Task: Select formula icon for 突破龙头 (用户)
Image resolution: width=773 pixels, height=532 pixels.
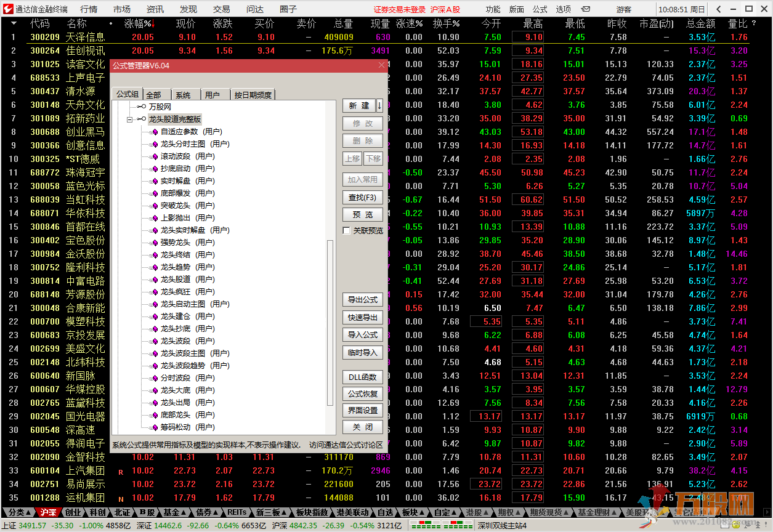Action: [x=155, y=205]
